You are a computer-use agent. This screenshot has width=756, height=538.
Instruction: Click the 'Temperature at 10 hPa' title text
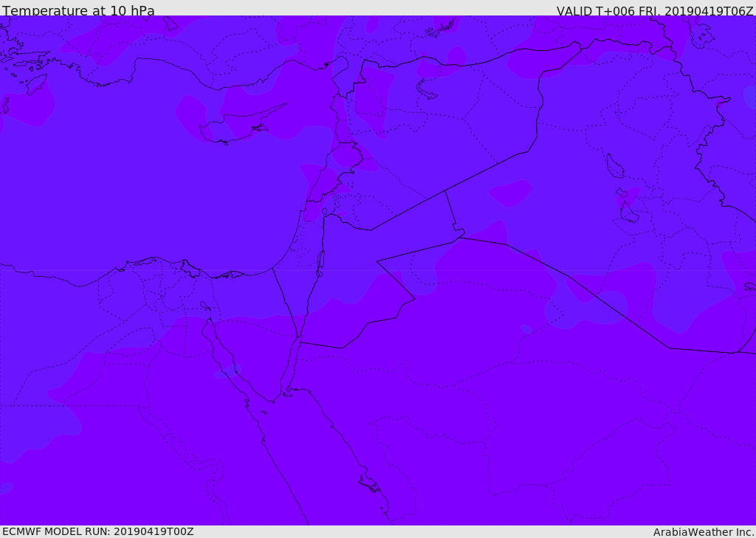coord(78,10)
